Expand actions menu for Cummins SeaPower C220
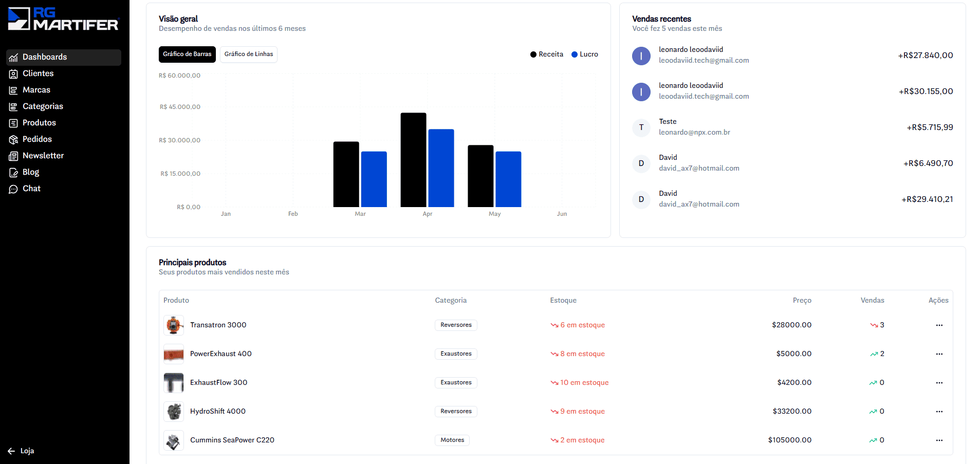Viewport: 980px width, 464px height. click(x=939, y=440)
